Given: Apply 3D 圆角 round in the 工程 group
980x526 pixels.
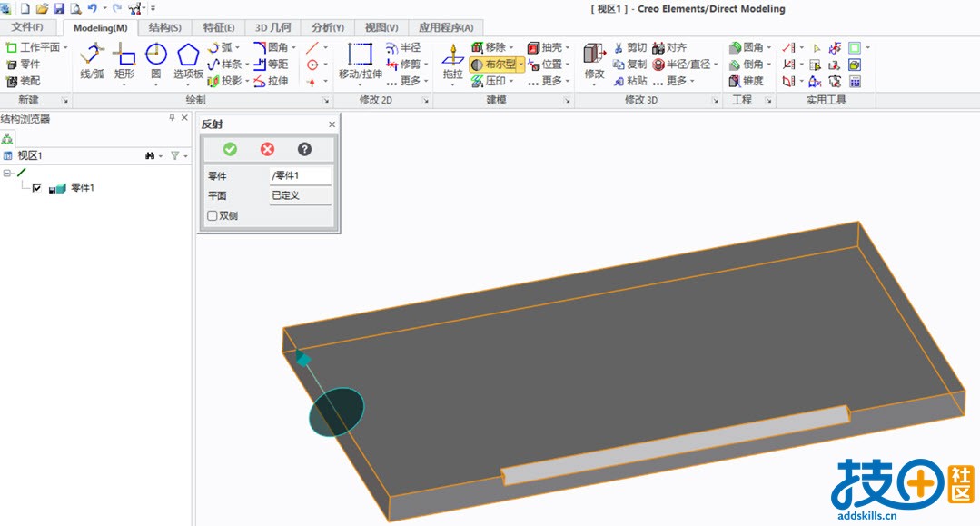Looking at the screenshot, I should [747, 47].
